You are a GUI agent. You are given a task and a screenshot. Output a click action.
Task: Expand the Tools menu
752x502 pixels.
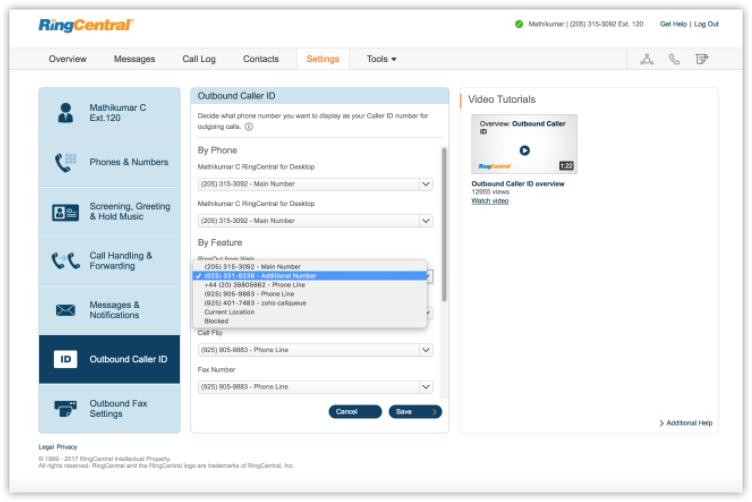click(x=382, y=59)
